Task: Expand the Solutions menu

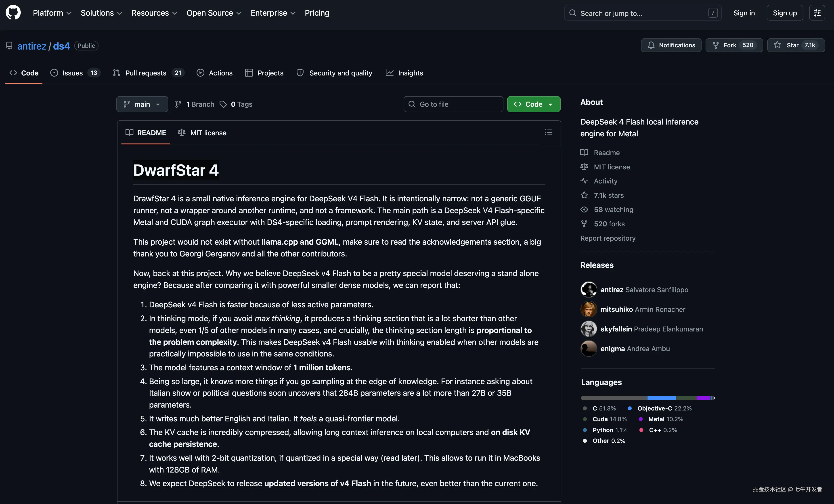Action: tap(101, 13)
